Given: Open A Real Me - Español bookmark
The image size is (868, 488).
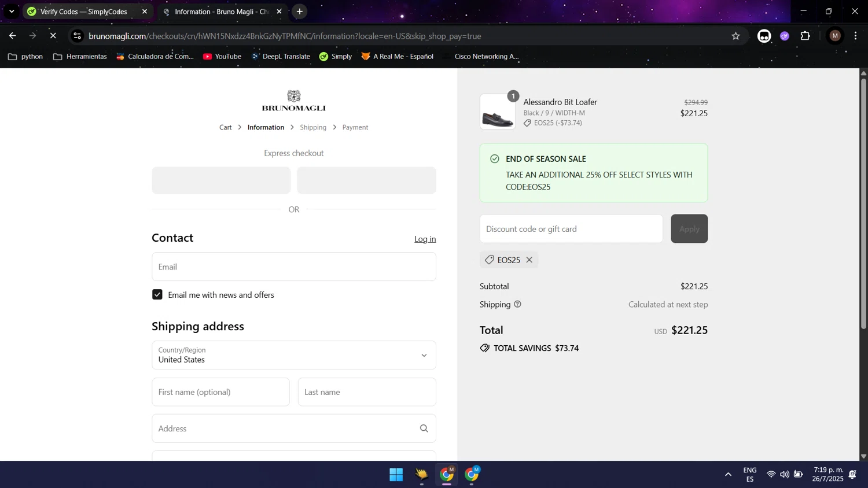Looking at the screenshot, I should pyautogui.click(x=398, y=56).
